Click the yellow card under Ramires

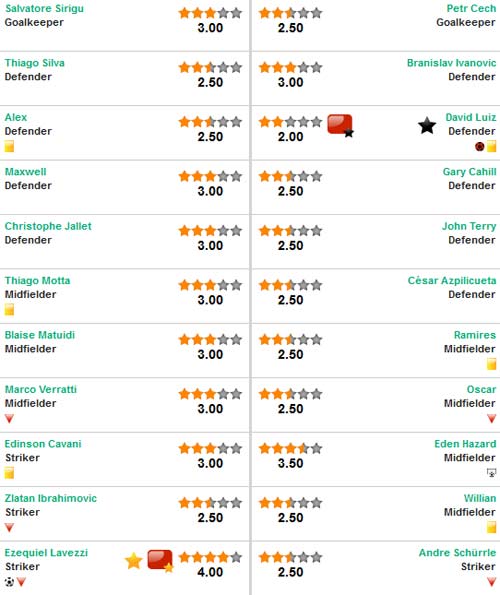491,364
